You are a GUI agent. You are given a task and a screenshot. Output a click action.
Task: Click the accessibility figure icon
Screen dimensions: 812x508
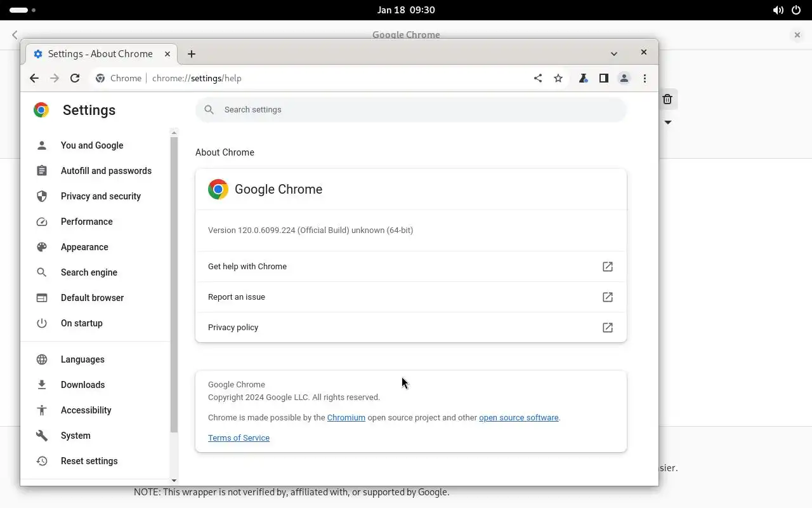pos(42,410)
